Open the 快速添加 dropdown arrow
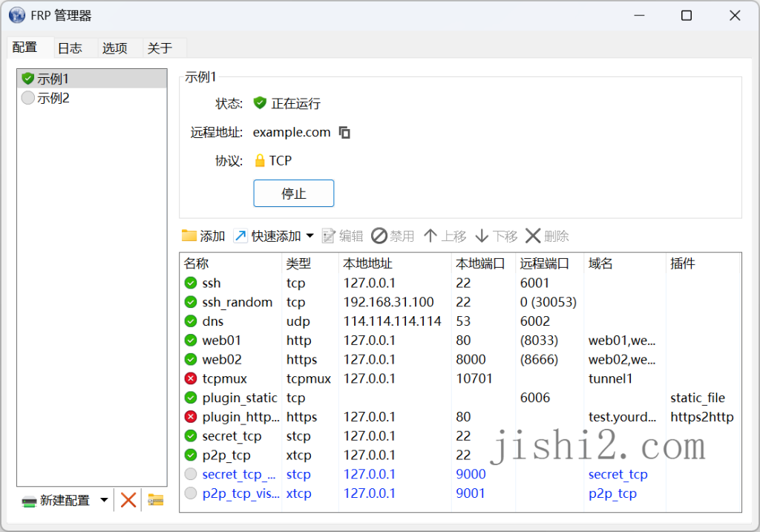The width and height of the screenshot is (760, 532). [310, 236]
